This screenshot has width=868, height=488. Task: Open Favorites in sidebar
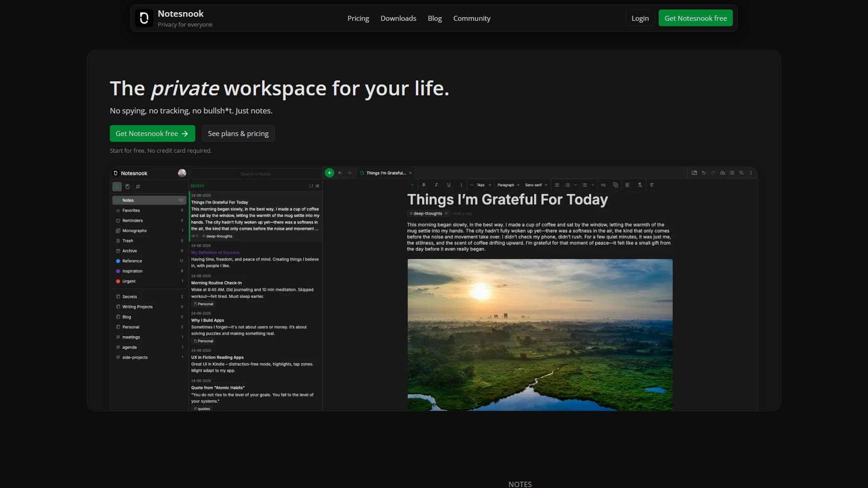[x=149, y=211]
